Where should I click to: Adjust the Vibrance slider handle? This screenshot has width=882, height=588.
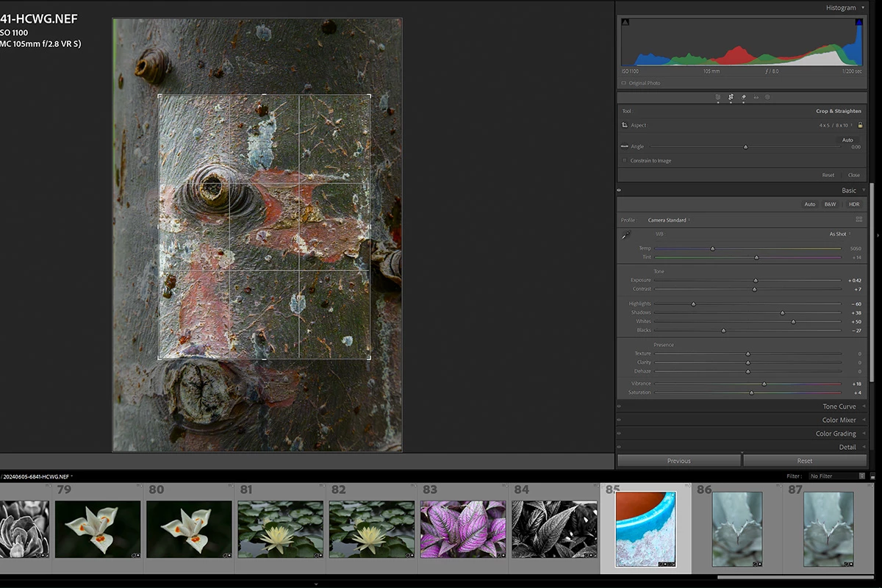[764, 384]
